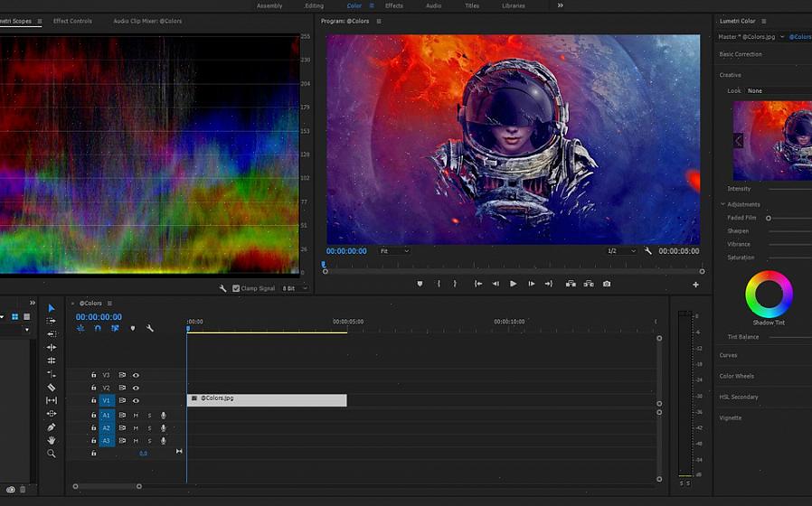Open Audio Clip Mixer tab
The height and width of the screenshot is (506, 812).
(147, 21)
